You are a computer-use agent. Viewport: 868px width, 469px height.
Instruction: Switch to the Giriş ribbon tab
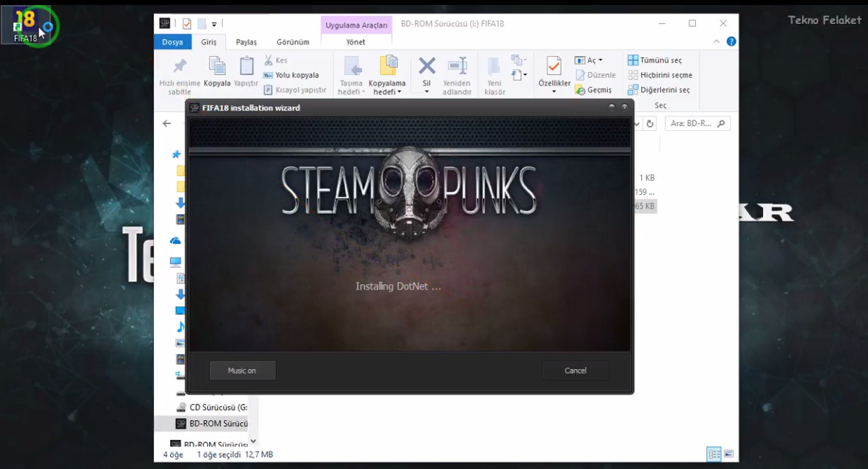click(x=208, y=42)
